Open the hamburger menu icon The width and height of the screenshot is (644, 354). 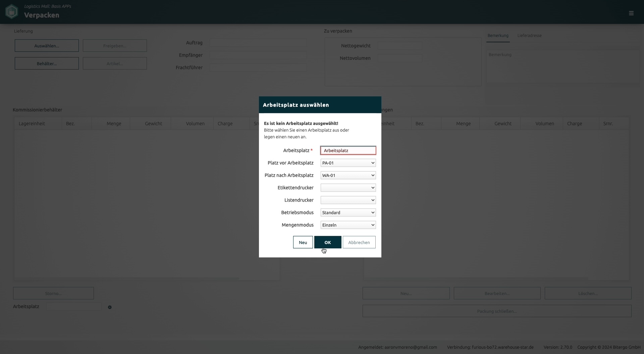[631, 13]
